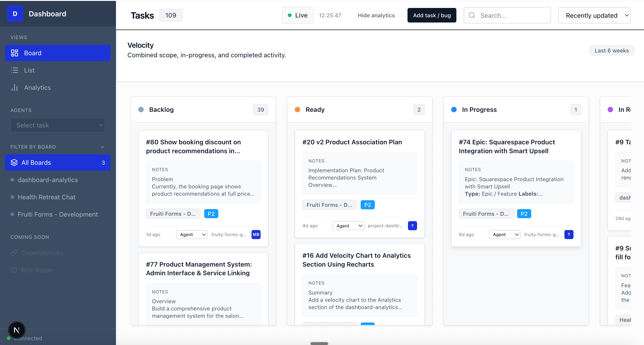This screenshot has height=345, width=644.
Task: Toggle Hide analytics
Action: [x=376, y=15]
